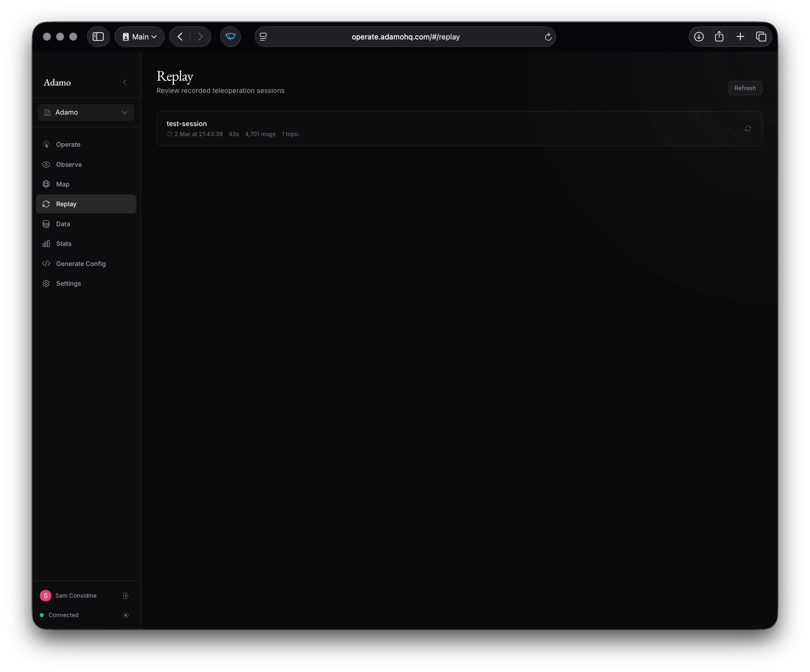
Task: Open the test-session recording
Action: click(x=459, y=128)
